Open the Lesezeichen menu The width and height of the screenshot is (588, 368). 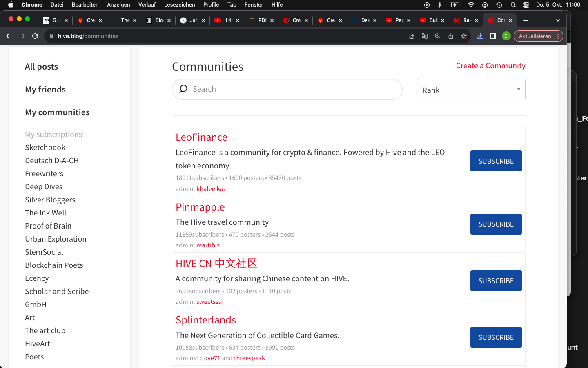pyautogui.click(x=179, y=4)
